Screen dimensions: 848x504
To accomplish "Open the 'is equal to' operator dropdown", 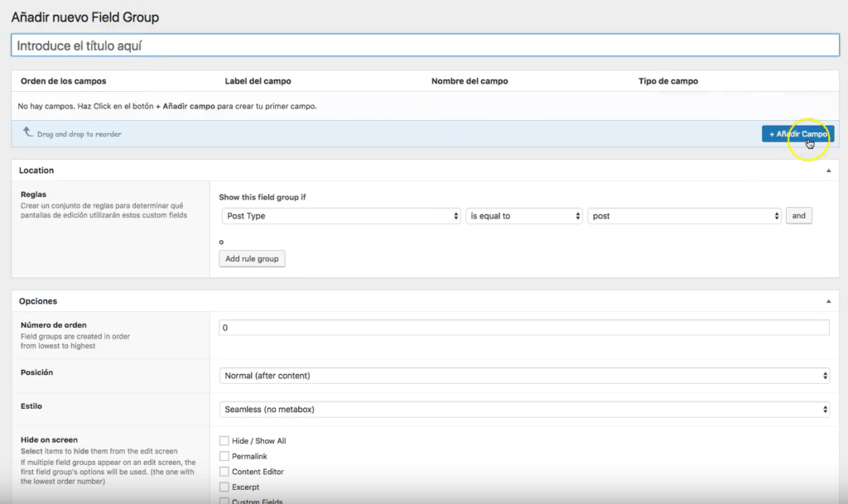I will 523,216.
